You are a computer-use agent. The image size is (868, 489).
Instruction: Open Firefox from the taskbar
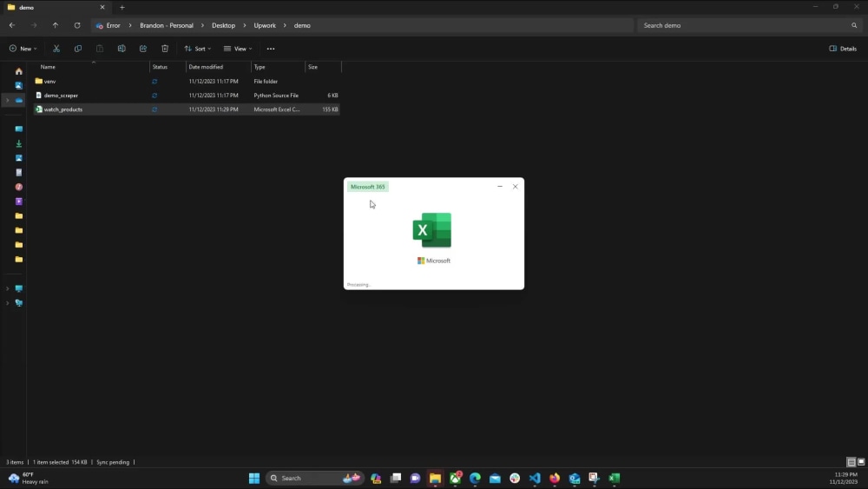pyautogui.click(x=555, y=478)
